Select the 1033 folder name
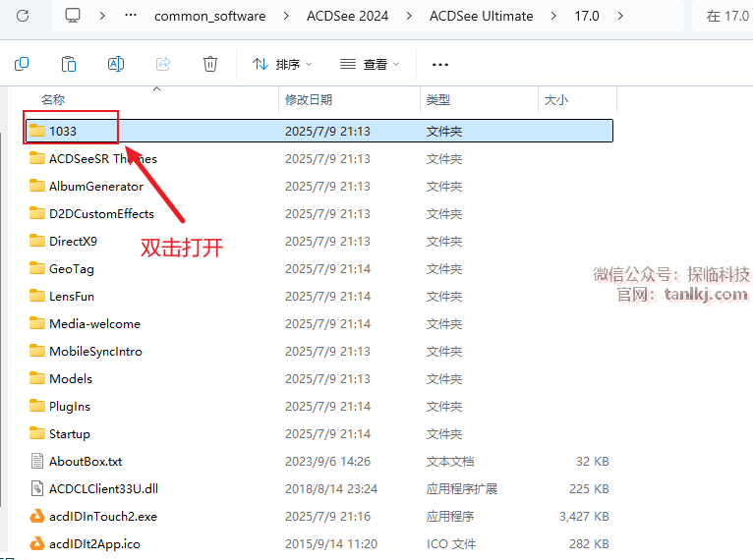 [x=63, y=131]
